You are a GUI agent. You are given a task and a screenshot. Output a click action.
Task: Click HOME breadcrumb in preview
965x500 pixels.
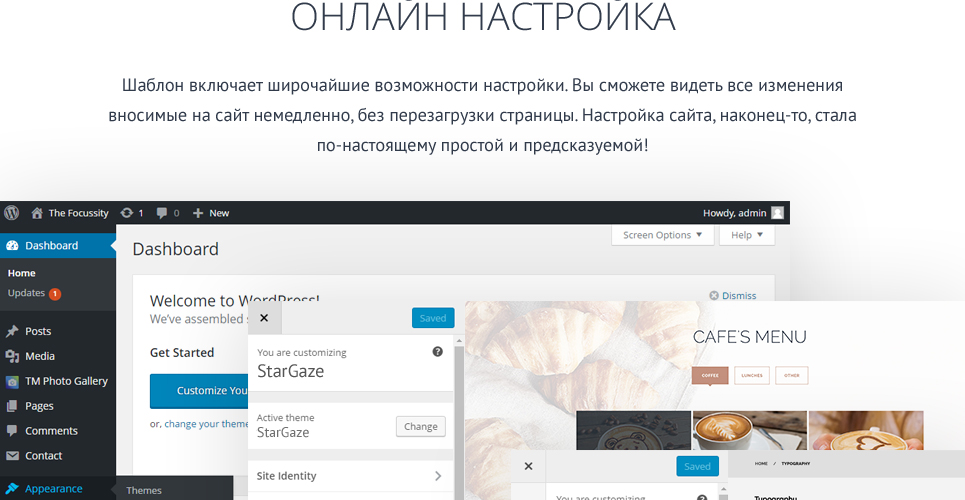click(x=761, y=464)
